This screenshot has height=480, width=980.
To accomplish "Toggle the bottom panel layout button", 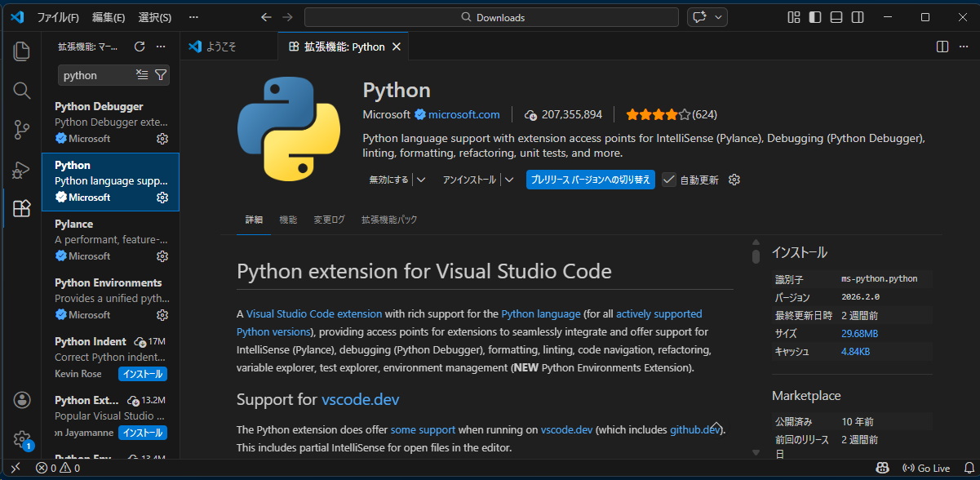I will coord(836,17).
